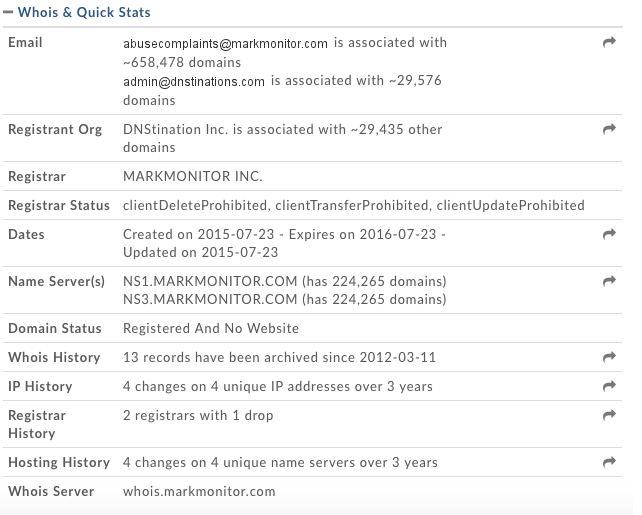Click the Registrant Org row arrow icon
Viewport: 642px width, 515px height.
pos(609,130)
